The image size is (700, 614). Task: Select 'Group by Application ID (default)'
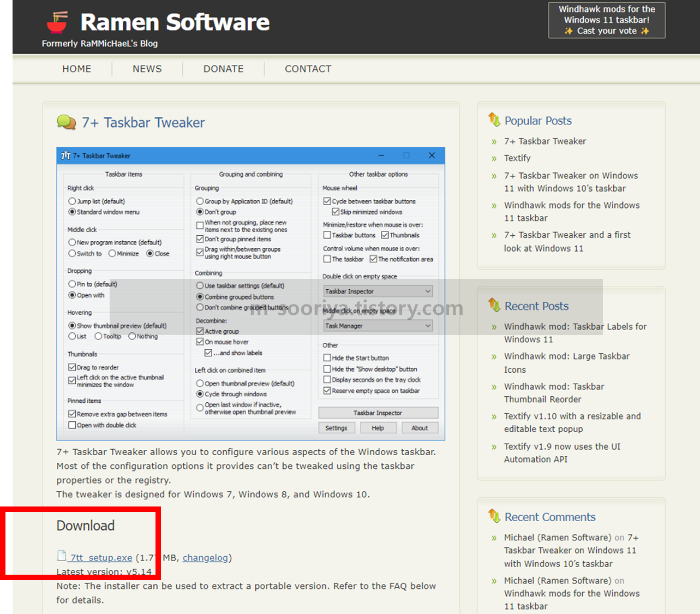(x=200, y=201)
